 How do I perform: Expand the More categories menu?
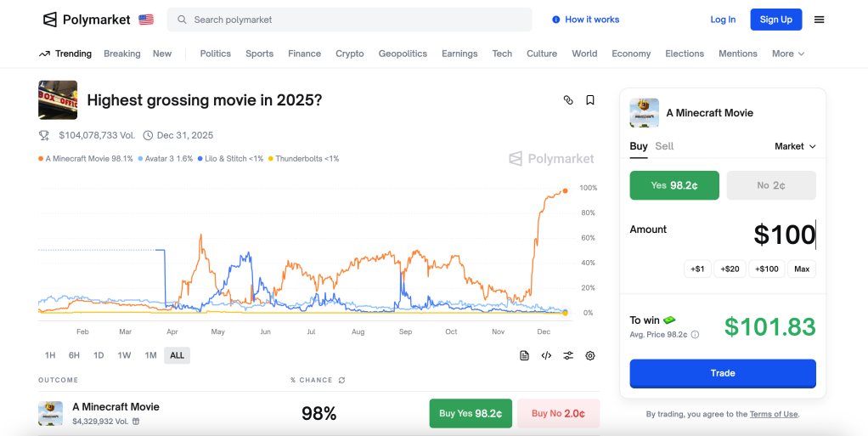pos(787,54)
